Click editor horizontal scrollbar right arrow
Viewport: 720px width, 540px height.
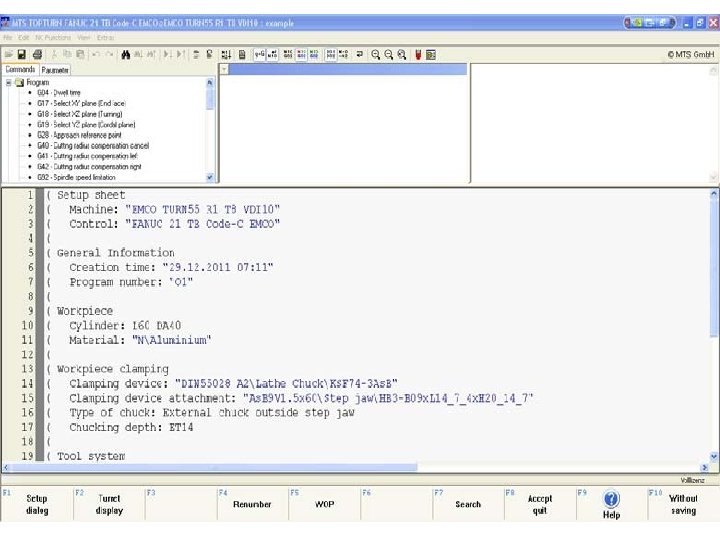[705, 467]
